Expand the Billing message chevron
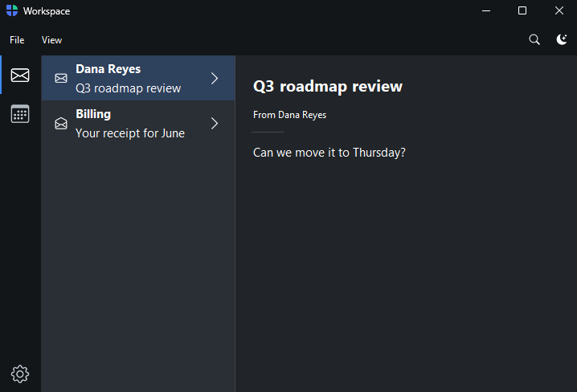577x392 pixels. (x=215, y=123)
